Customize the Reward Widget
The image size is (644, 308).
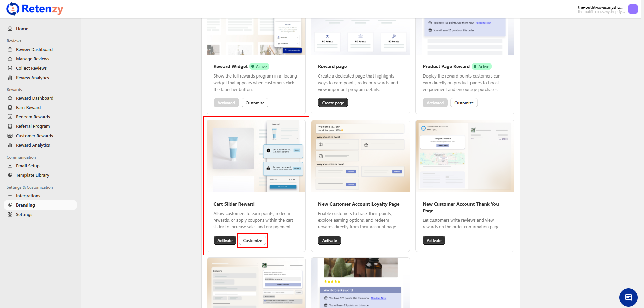pos(255,103)
